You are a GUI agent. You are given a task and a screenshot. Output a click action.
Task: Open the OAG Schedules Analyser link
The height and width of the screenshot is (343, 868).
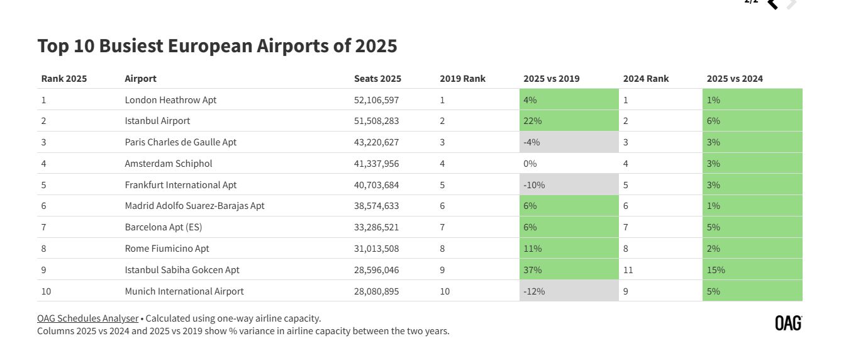(87, 318)
